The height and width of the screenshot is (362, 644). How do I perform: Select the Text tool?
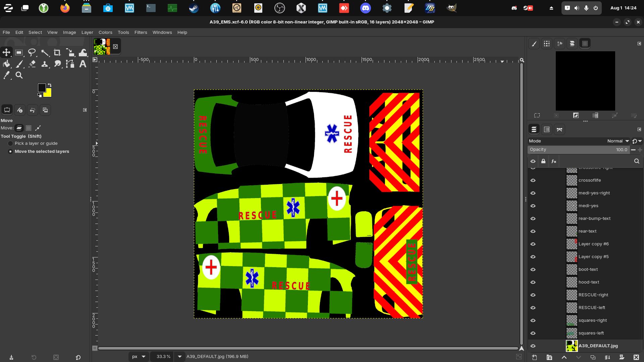click(83, 64)
